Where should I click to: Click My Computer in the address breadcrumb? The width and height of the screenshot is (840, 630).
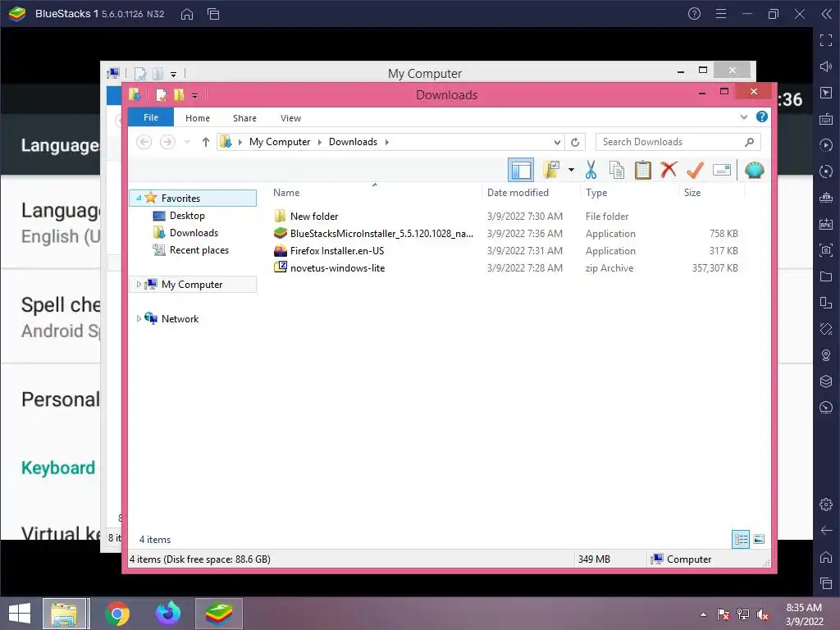click(x=280, y=142)
